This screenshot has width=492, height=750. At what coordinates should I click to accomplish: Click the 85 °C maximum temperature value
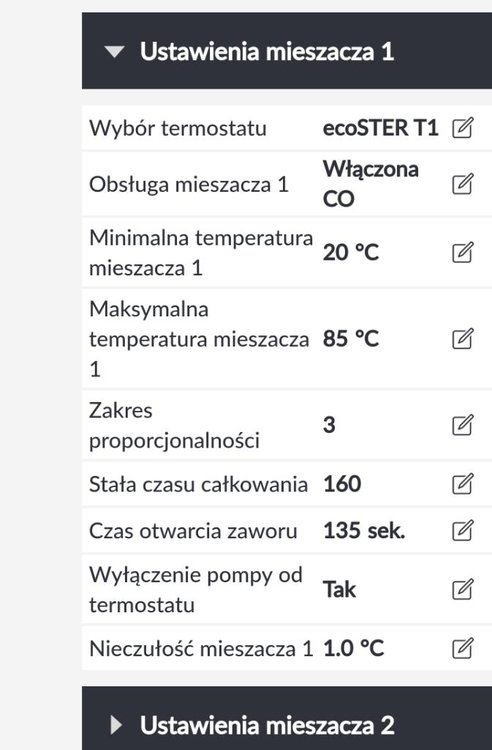(x=350, y=339)
